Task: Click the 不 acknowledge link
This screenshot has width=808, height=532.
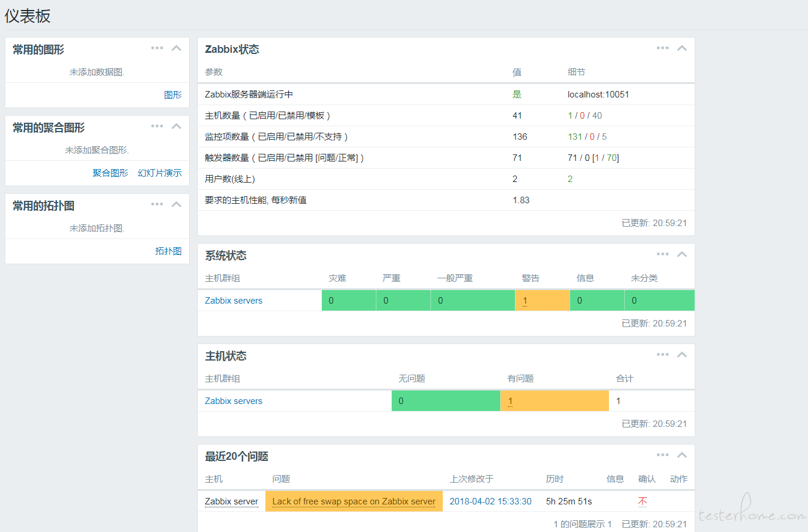Action: pyautogui.click(x=642, y=501)
